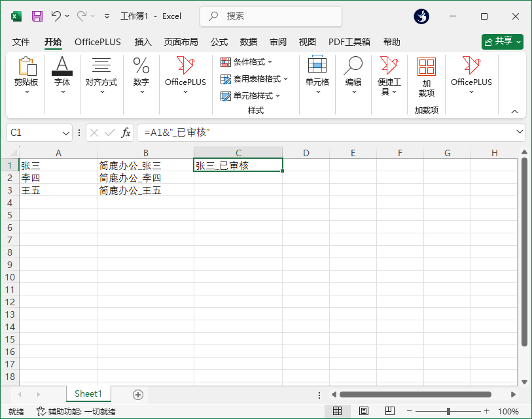532x419 pixels.
Task: Switch to 页面布局 view in status bar
Action: click(364, 411)
